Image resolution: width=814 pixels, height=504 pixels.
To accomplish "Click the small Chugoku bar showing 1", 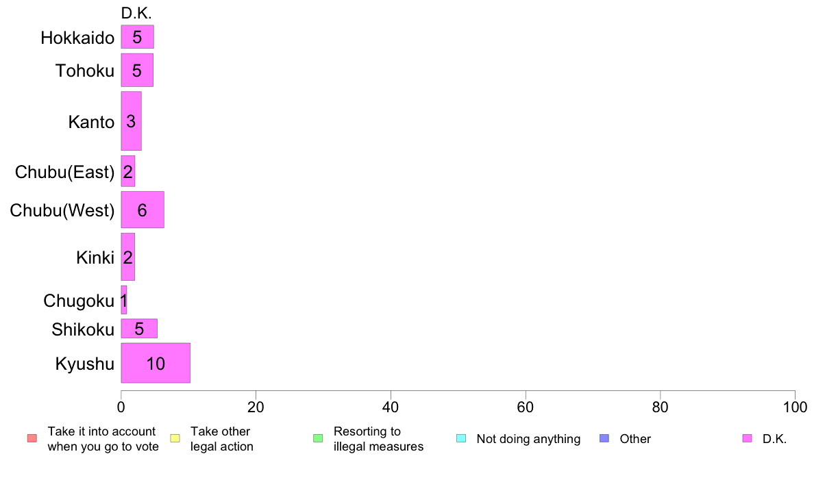I will click(124, 300).
